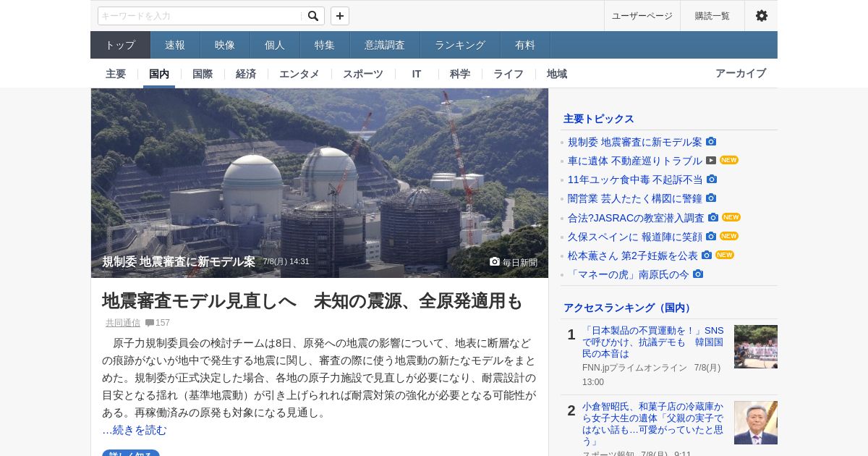868x456 pixels.
Task: Open topic 「マネーの虎」南原氏の今
Action: [629, 274]
